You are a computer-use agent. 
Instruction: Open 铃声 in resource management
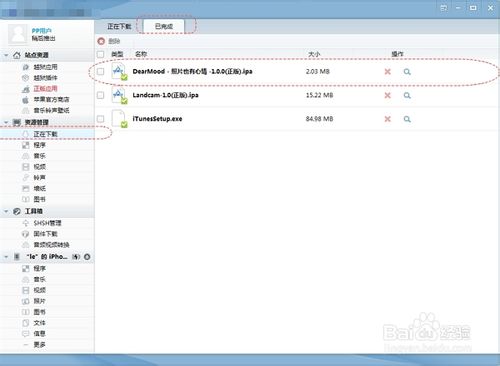point(39,178)
